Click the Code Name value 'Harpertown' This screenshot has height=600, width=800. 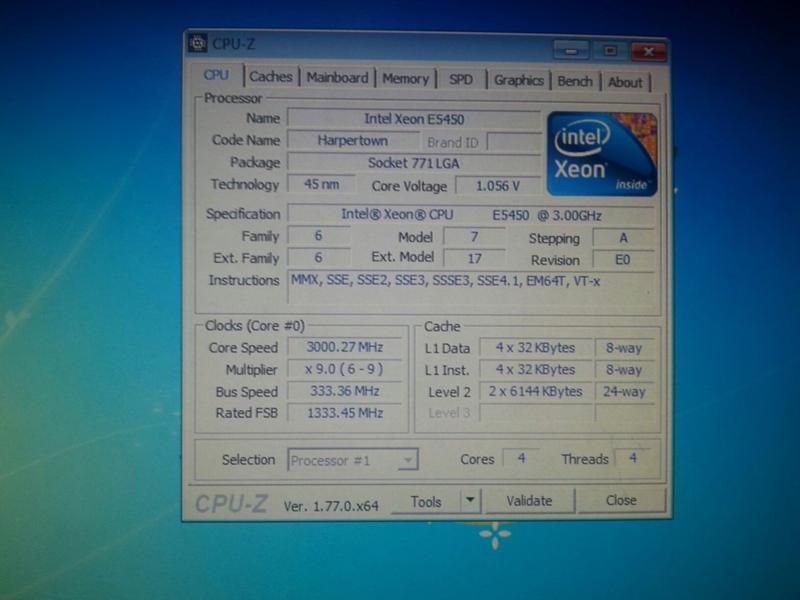pos(353,140)
